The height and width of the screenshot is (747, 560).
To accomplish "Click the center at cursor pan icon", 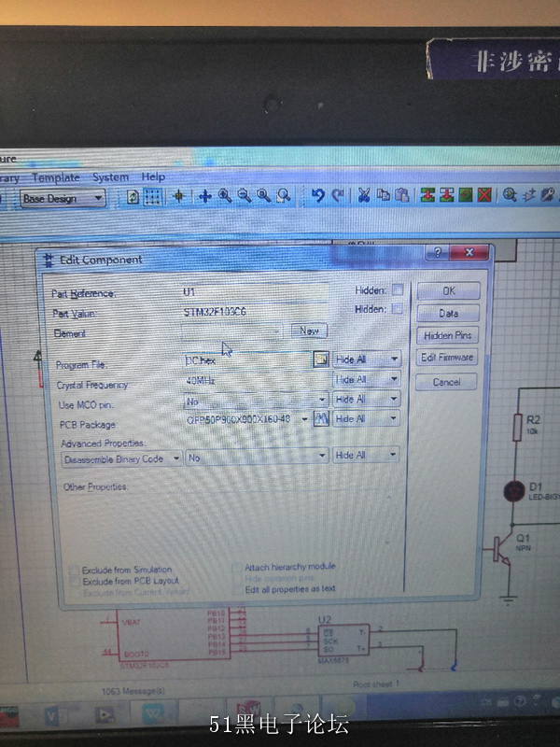I will click(x=205, y=196).
